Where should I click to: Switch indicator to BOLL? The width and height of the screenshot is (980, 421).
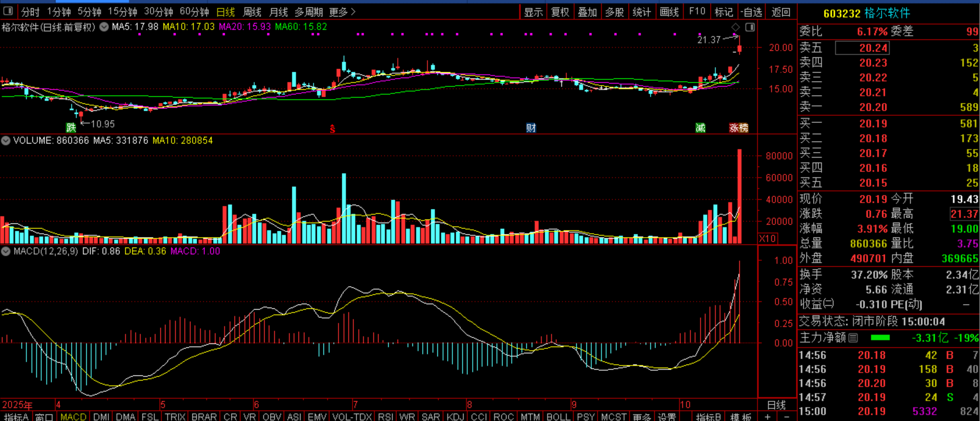click(558, 417)
